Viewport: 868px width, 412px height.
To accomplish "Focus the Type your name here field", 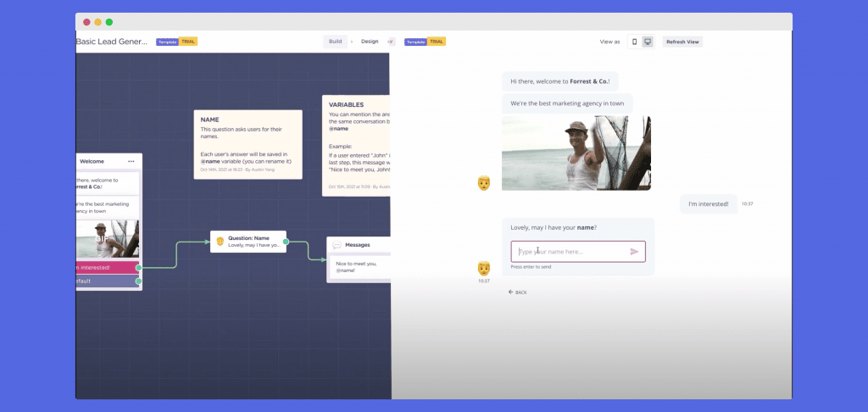I will (578, 252).
